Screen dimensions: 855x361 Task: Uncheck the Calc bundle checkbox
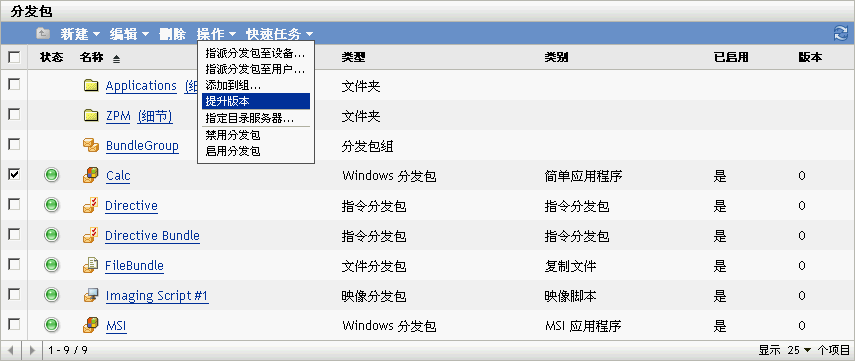(14, 174)
